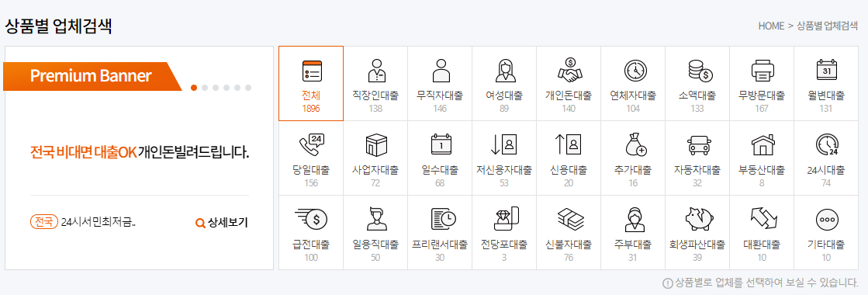Open the 직장인대출 employee loan icon

(x=376, y=71)
